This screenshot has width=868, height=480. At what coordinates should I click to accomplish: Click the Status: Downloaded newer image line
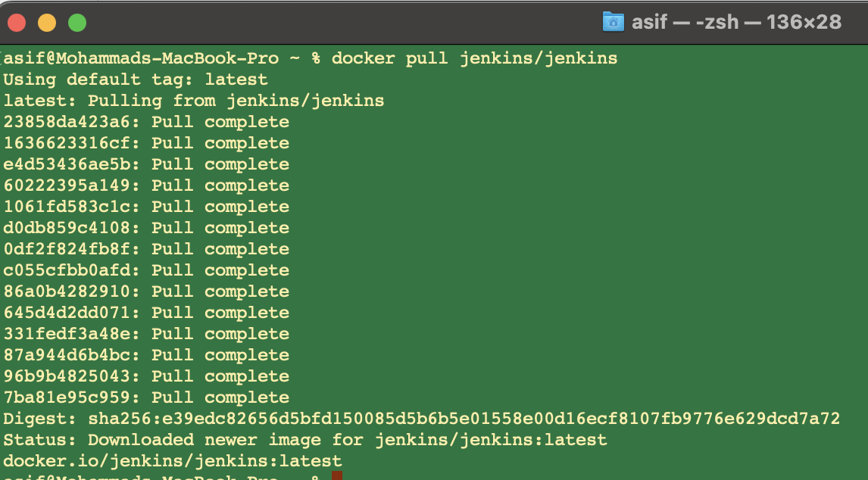(303, 439)
